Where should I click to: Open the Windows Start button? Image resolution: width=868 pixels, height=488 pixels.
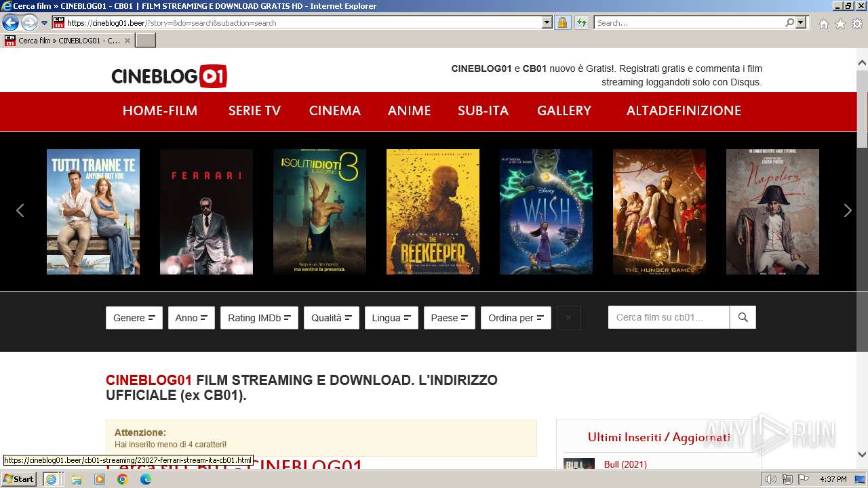click(x=19, y=479)
